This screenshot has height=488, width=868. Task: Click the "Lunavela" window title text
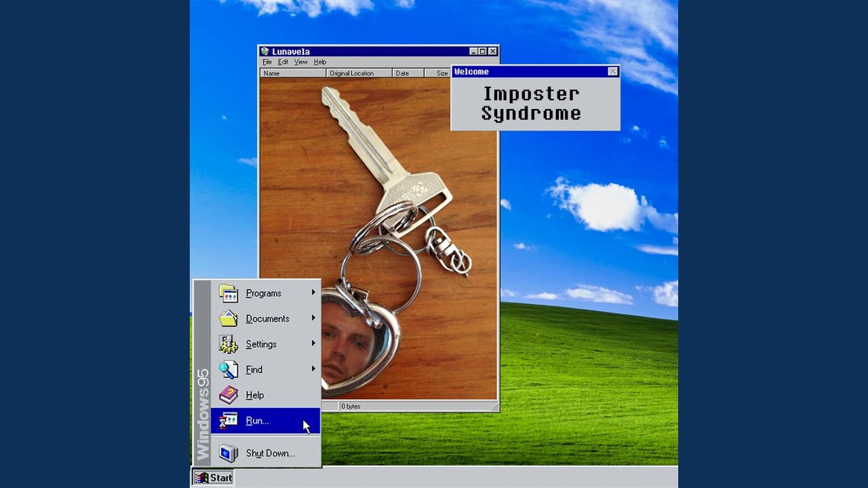(x=291, y=52)
